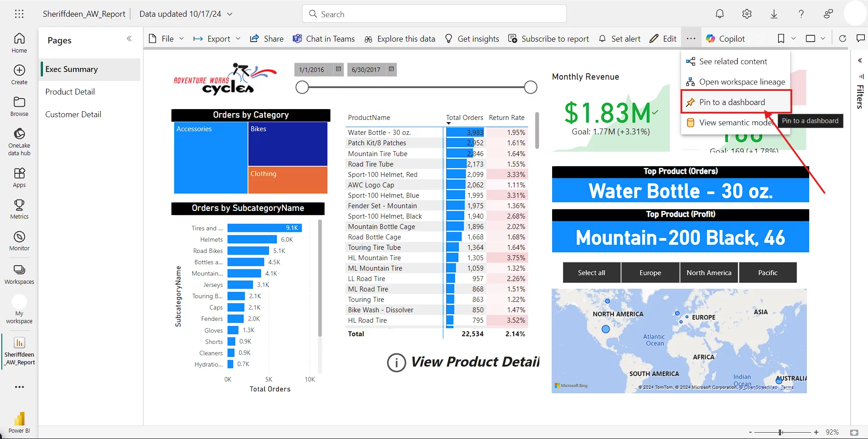The image size is (868, 439).
Task: Click the date slider right handle
Action: point(531,87)
